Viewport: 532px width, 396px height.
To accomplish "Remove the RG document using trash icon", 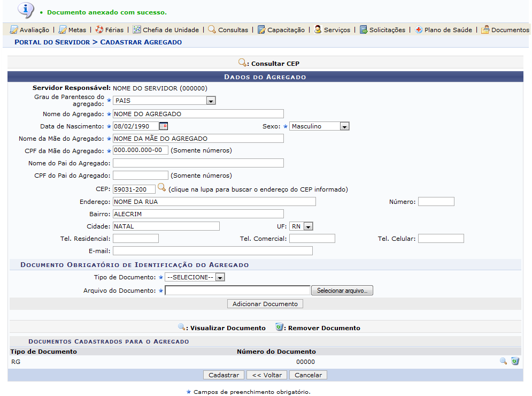I will click(x=515, y=361).
